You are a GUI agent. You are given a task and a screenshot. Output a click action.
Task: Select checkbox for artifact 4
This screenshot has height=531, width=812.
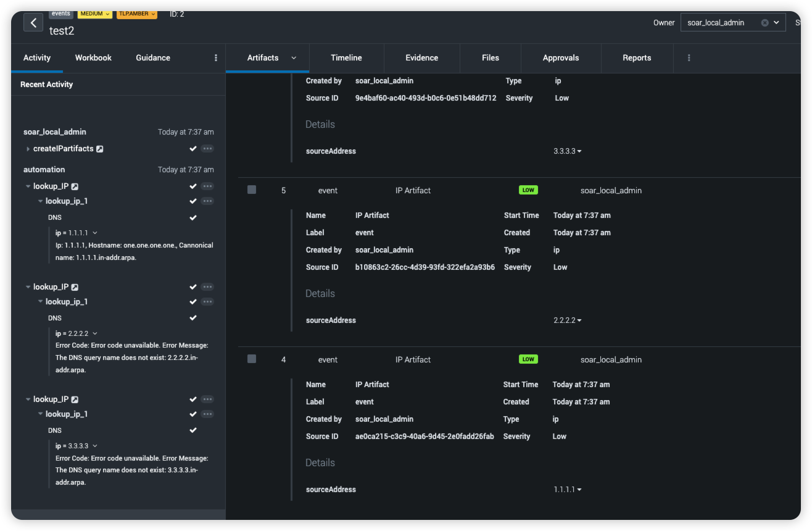click(x=252, y=359)
